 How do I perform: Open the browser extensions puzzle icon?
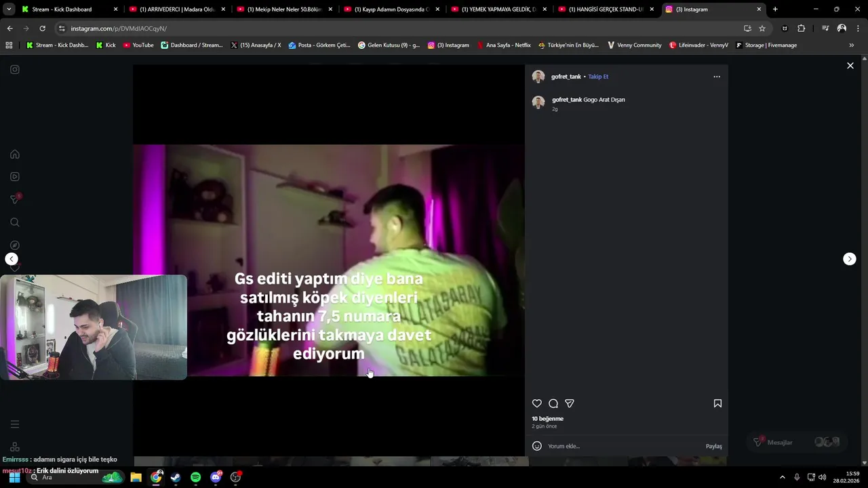(x=802, y=28)
